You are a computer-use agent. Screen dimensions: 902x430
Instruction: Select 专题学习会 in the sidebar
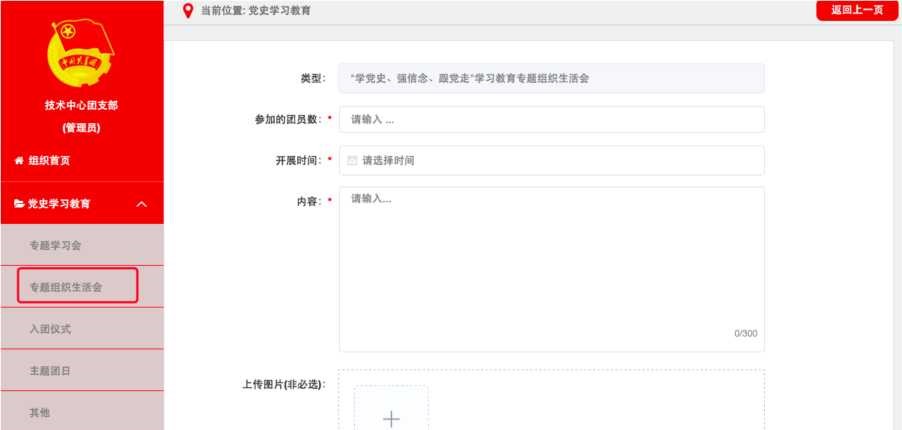[x=54, y=245]
